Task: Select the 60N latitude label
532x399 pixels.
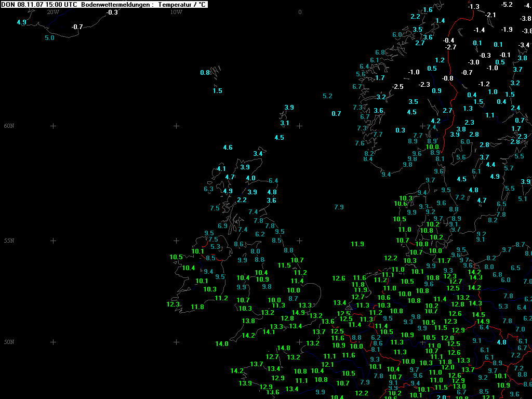Action: pyautogui.click(x=9, y=126)
